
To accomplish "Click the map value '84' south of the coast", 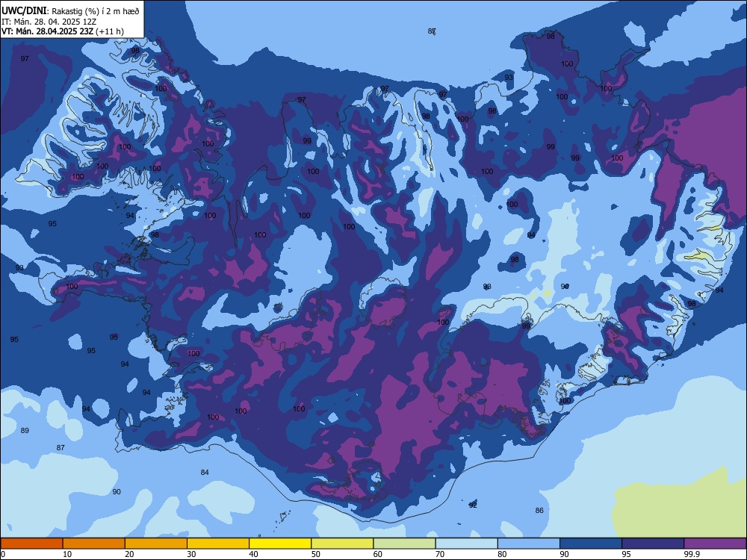I will (x=205, y=473).
